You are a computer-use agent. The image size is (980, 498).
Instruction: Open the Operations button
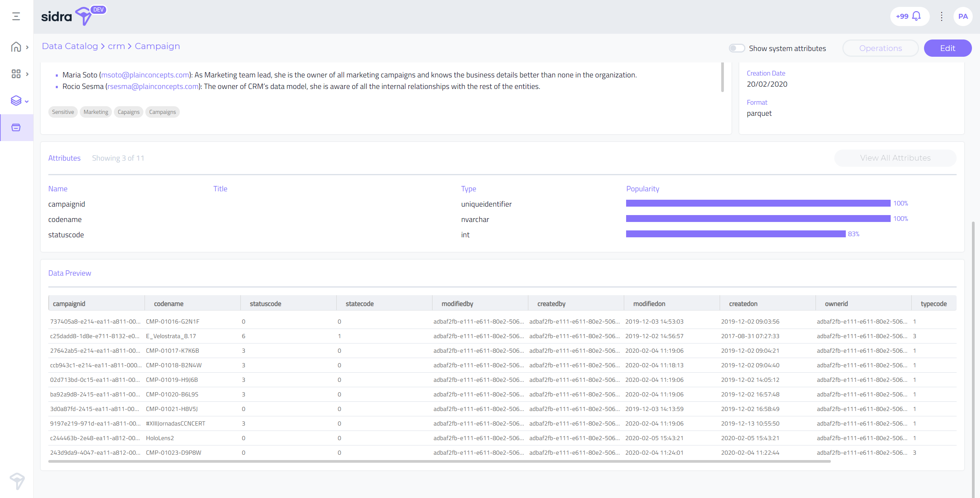click(x=880, y=48)
